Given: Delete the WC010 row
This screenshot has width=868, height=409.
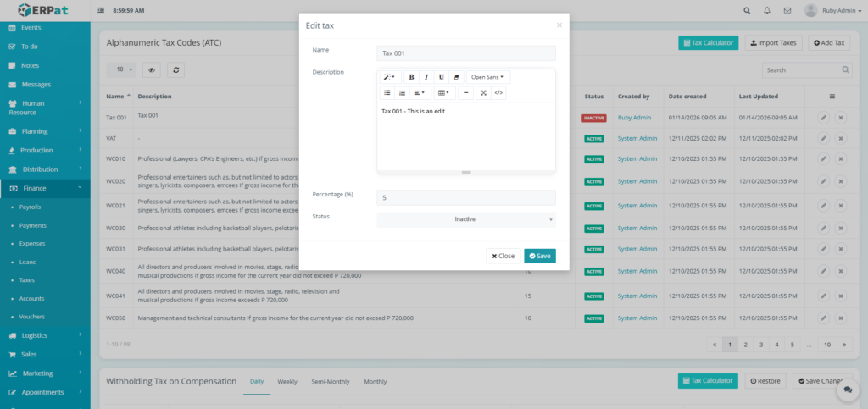Looking at the screenshot, I should (840, 159).
